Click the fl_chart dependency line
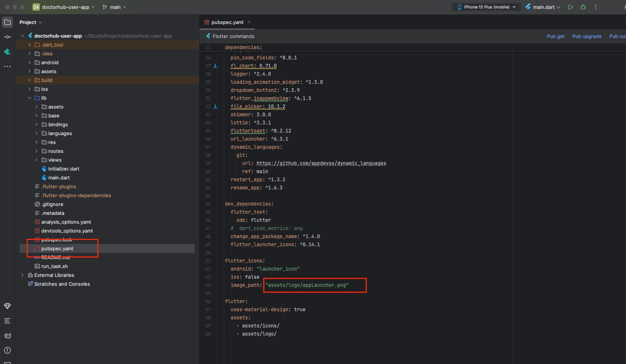Image resolution: width=626 pixels, height=364 pixels. (x=253, y=66)
